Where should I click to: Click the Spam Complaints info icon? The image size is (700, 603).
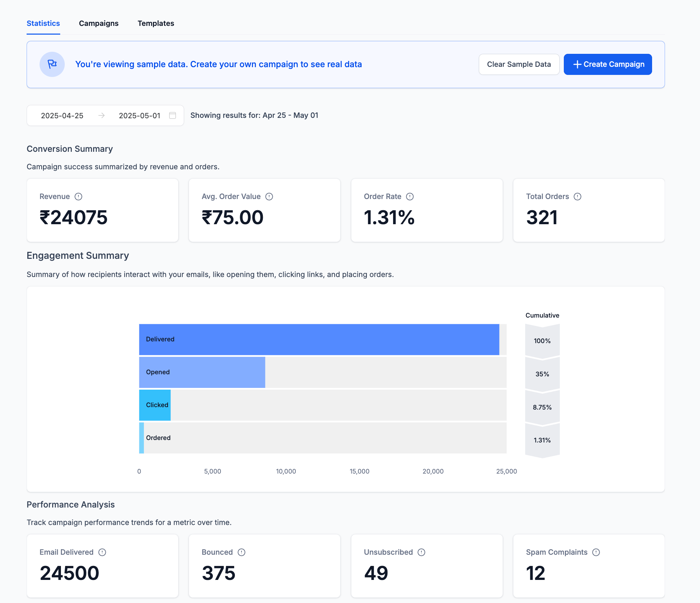[x=596, y=552]
